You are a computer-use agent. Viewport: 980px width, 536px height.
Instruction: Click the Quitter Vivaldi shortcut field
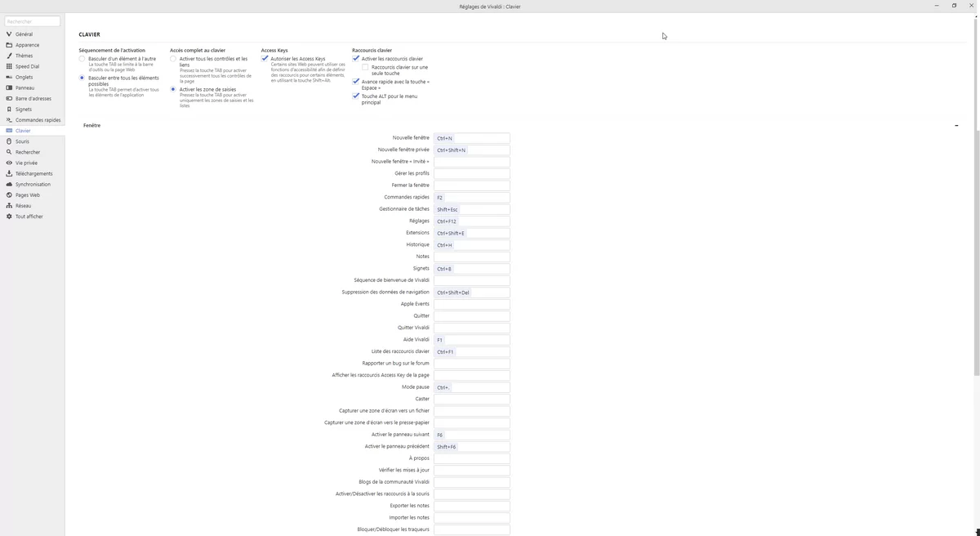point(472,328)
